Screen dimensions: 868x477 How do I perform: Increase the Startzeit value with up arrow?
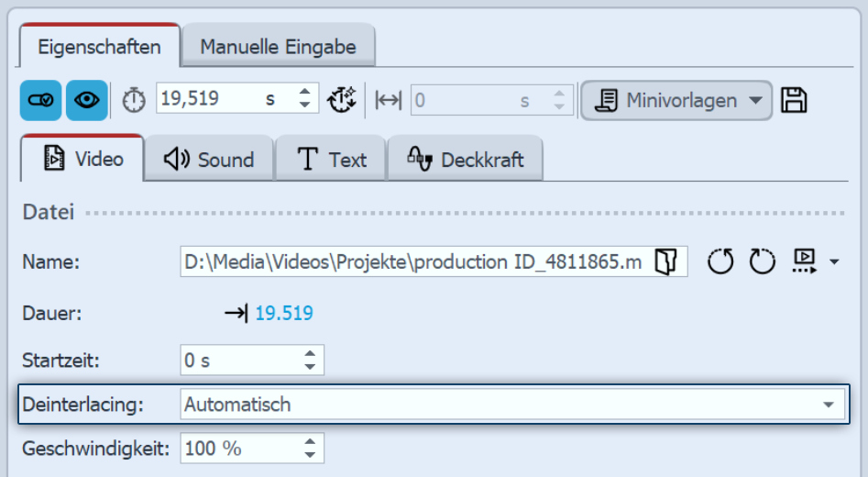tap(311, 354)
